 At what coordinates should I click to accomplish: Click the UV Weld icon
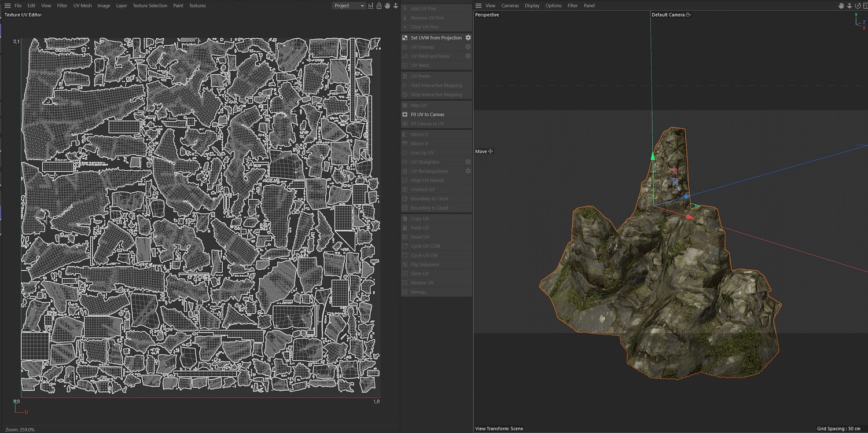click(405, 65)
